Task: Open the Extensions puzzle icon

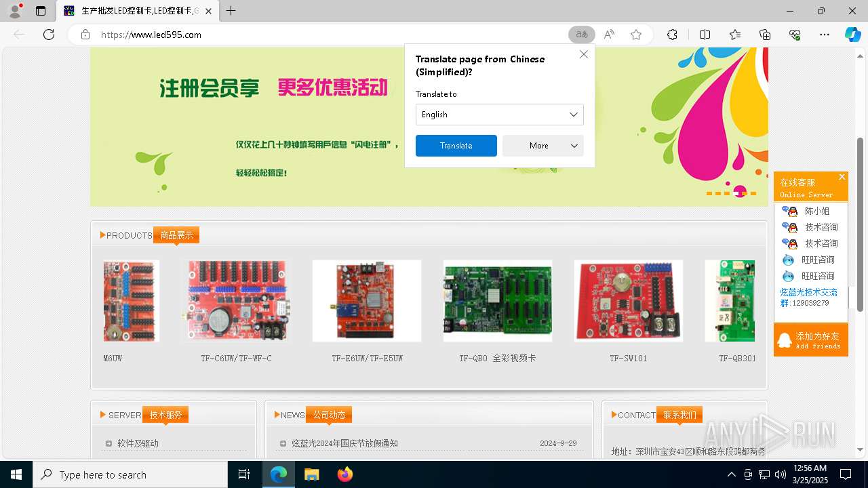Action: (x=672, y=35)
